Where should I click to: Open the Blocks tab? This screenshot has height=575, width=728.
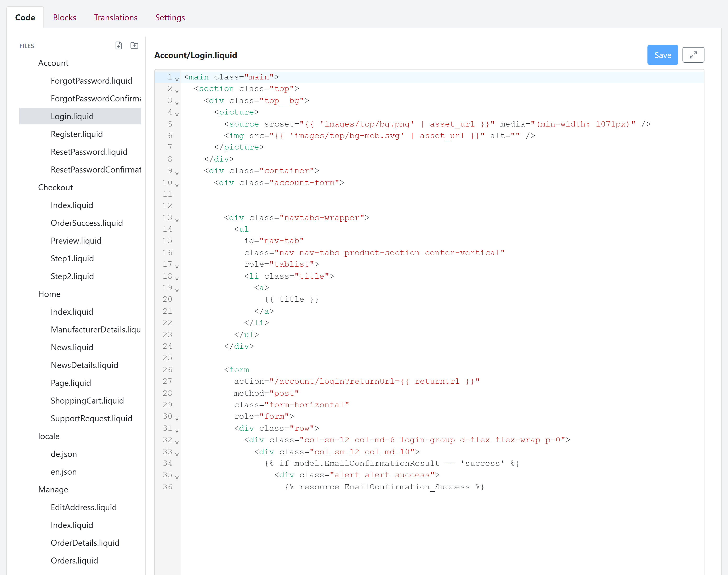tap(65, 18)
